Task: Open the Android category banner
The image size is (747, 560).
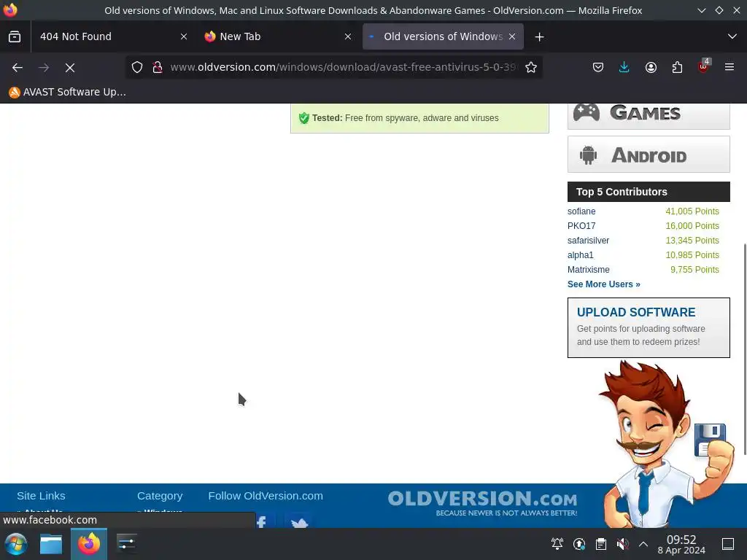Action: pos(649,155)
